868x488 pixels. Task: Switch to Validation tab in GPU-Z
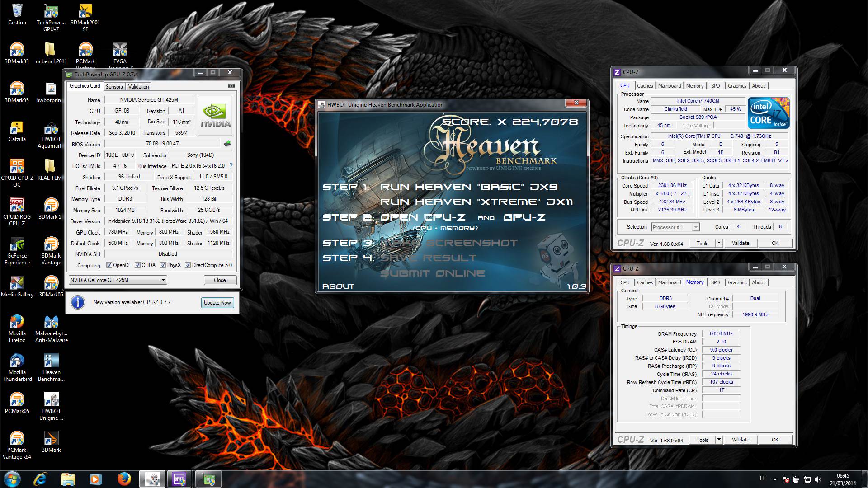click(138, 87)
